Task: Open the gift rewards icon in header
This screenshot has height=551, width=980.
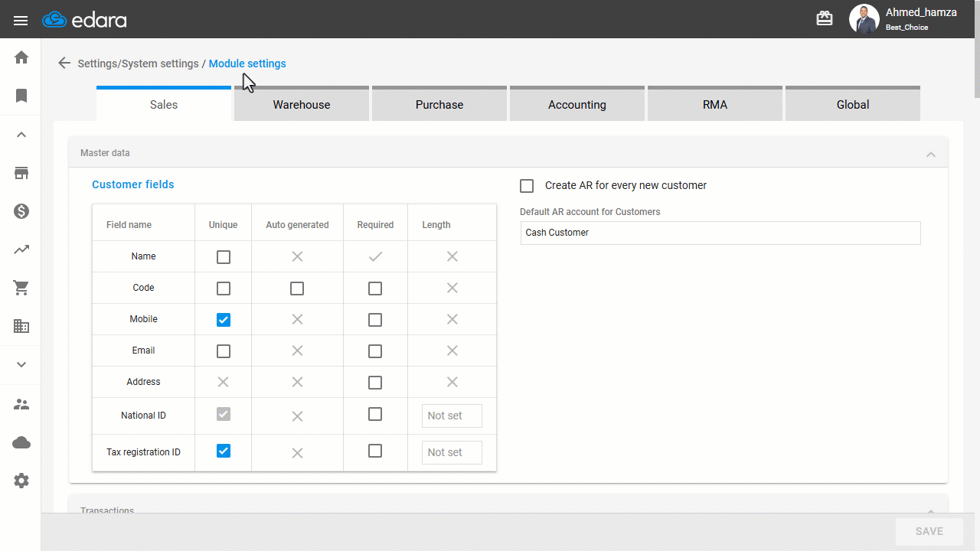Action: tap(825, 18)
